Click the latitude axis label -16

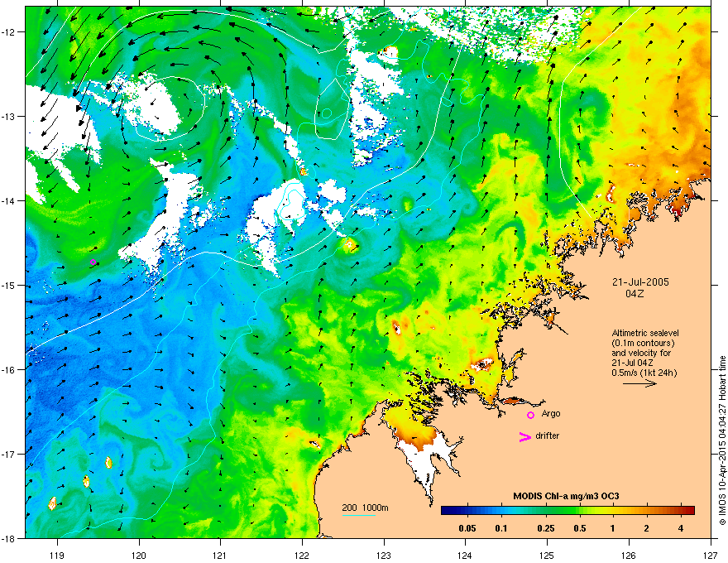pyautogui.click(x=9, y=370)
